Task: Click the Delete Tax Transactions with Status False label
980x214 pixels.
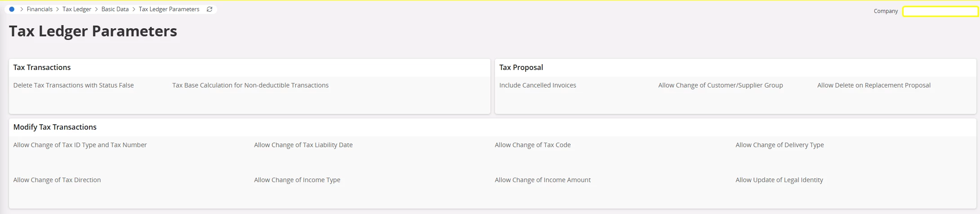Action: point(74,85)
